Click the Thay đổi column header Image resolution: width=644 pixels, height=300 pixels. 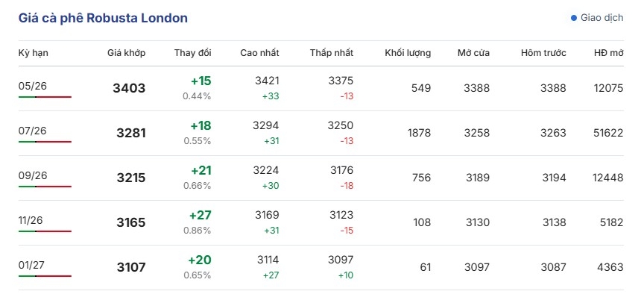[x=192, y=53]
